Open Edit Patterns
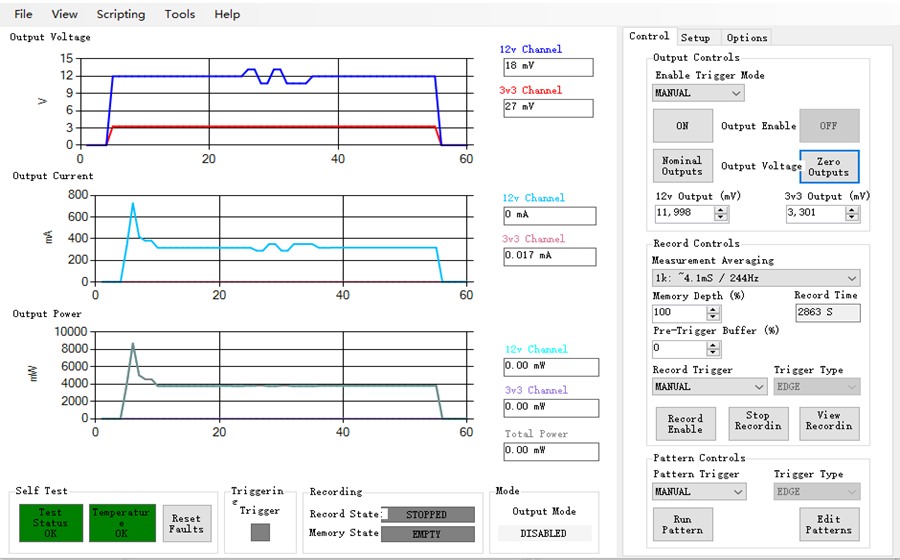Viewport: 900px width, 560px height. 828,524
